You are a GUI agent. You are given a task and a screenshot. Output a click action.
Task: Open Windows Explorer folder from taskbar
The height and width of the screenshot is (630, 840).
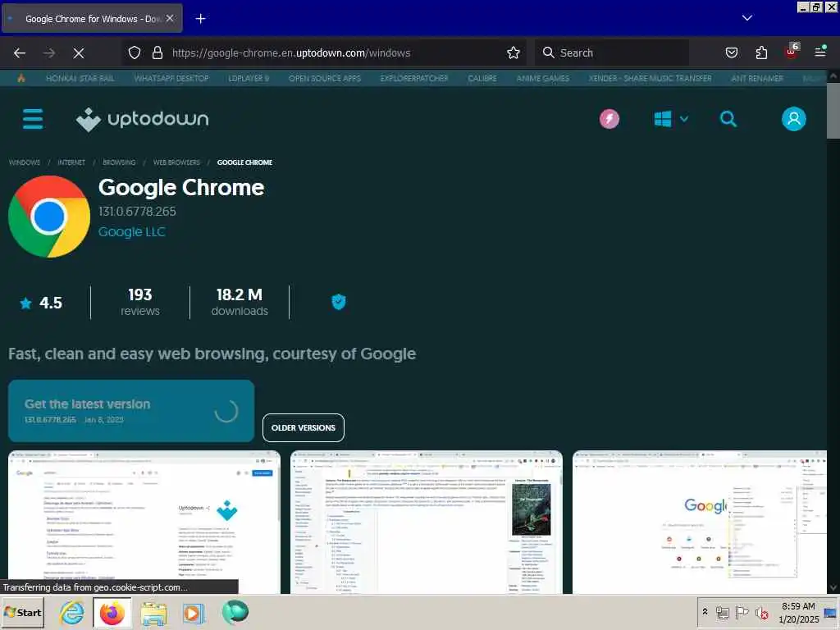pyautogui.click(x=153, y=614)
